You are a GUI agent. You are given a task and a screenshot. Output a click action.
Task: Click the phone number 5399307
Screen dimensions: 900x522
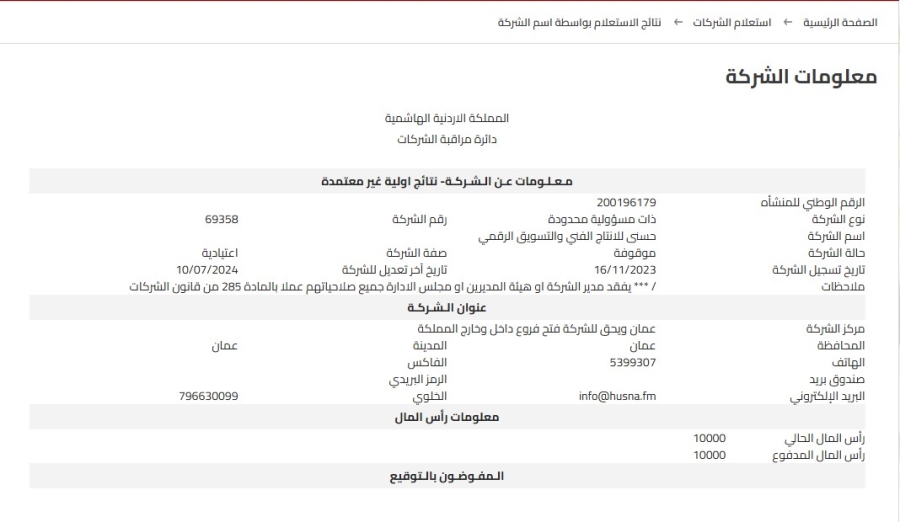click(x=632, y=362)
